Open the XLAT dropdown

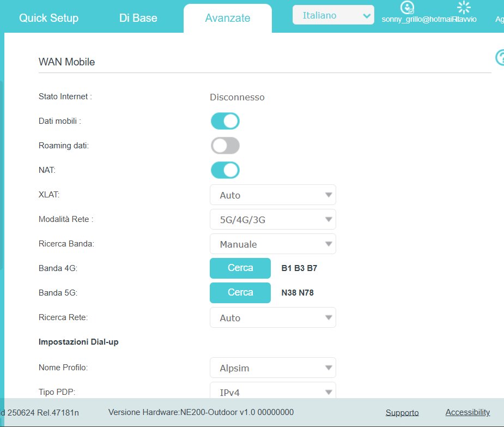point(272,195)
